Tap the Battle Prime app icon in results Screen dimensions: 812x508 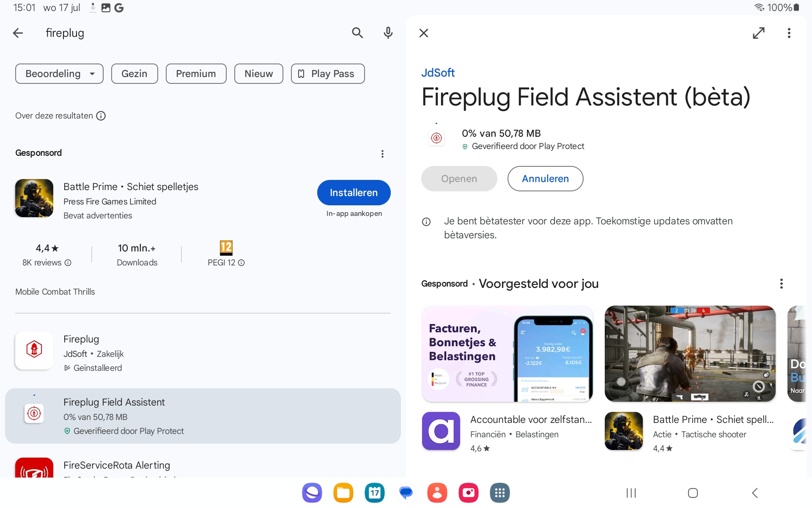click(34, 198)
